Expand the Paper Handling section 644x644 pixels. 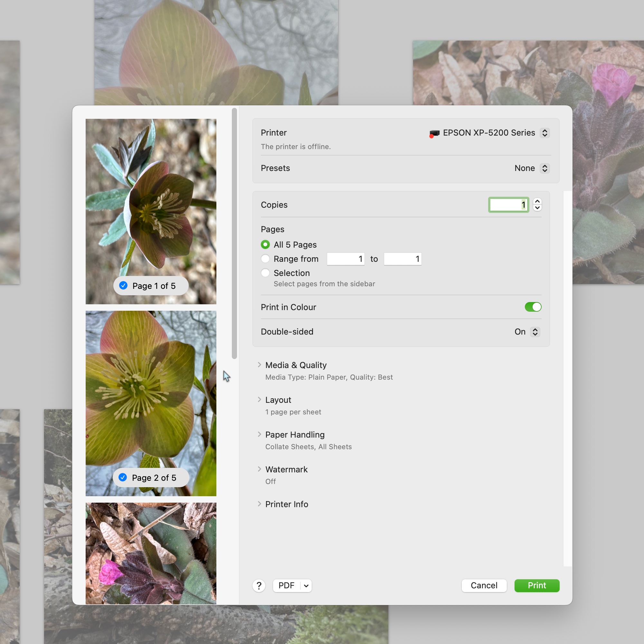[x=259, y=434]
